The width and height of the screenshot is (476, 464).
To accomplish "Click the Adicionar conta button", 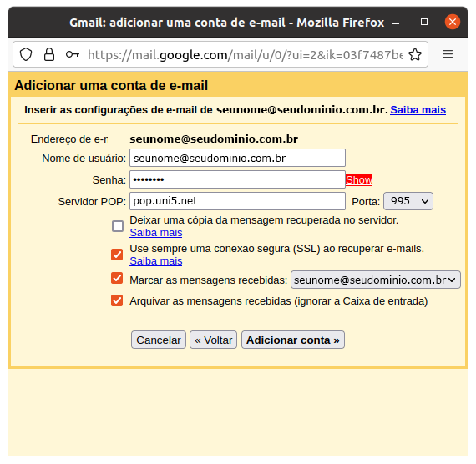I will pyautogui.click(x=292, y=340).
